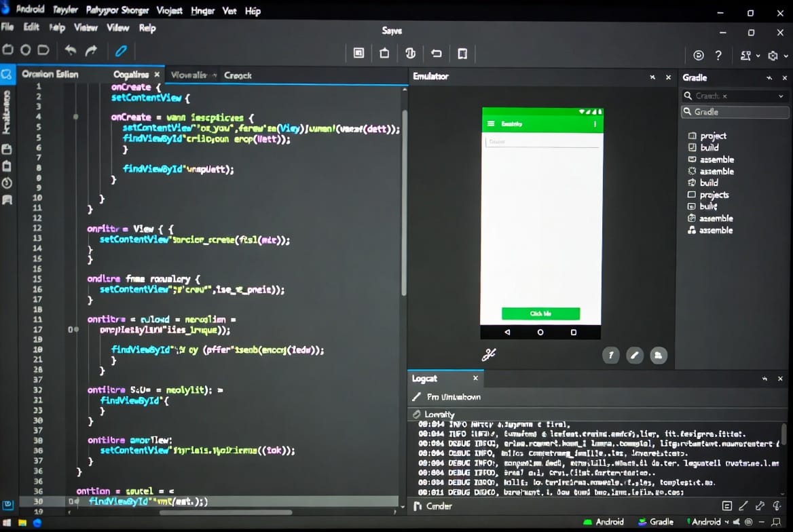The width and height of the screenshot is (793, 532).
Task: Click the emulator's text input field
Action: [542, 142]
